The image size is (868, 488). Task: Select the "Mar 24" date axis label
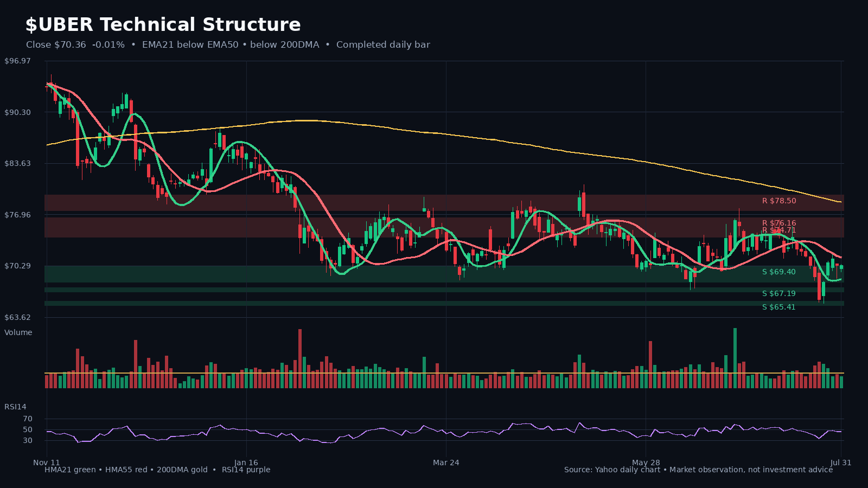(x=446, y=463)
